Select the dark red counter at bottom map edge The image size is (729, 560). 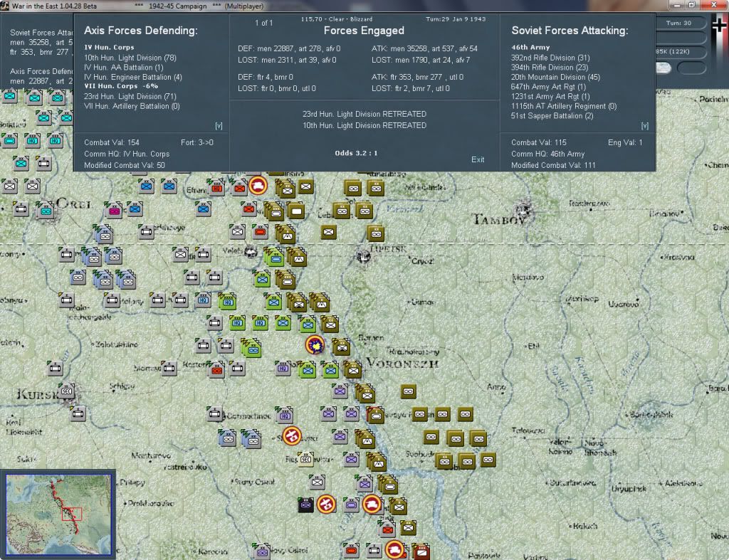pyautogui.click(x=421, y=552)
